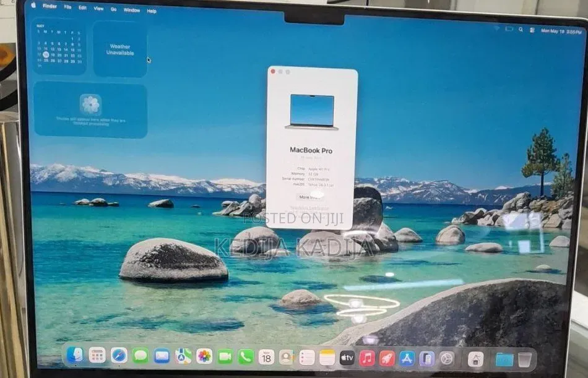
Task: Click the MacBook Pro image in About window
Action: pos(311,112)
